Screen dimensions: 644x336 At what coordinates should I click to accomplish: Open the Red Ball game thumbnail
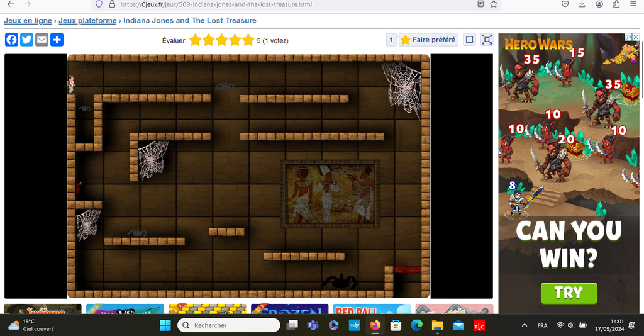pyautogui.click(x=372, y=309)
